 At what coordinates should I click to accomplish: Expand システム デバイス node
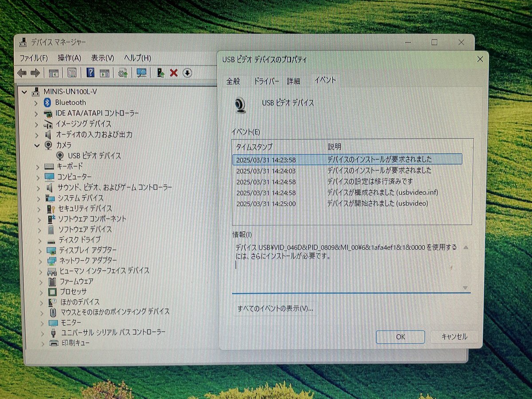tap(38, 198)
